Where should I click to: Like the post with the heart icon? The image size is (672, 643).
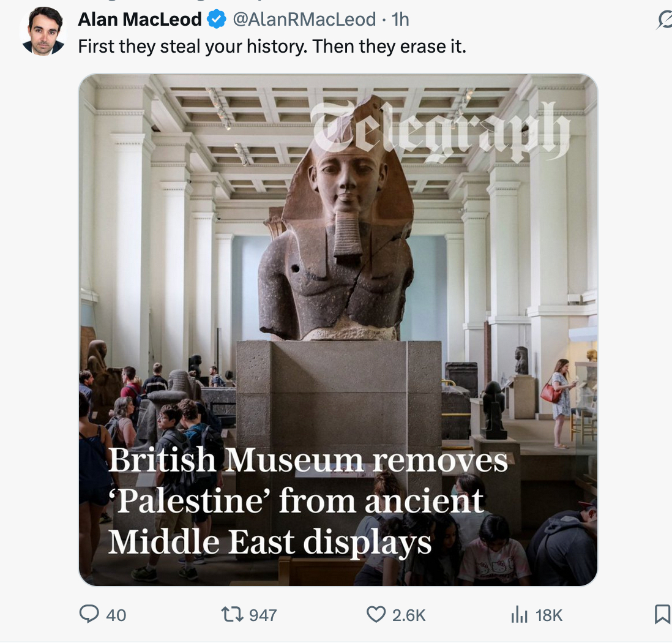coord(376,614)
